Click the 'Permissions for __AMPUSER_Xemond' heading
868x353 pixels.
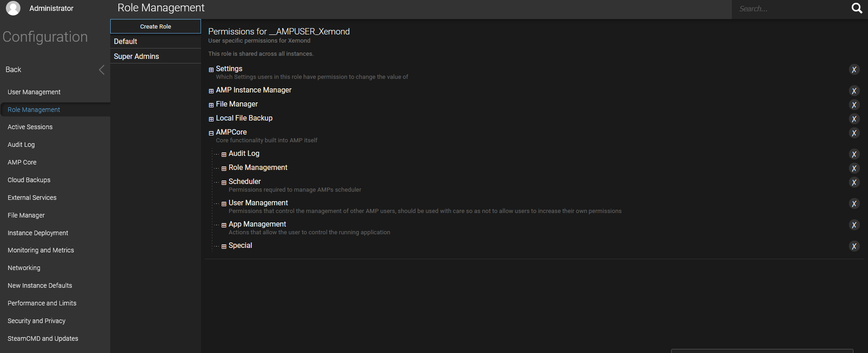click(279, 31)
